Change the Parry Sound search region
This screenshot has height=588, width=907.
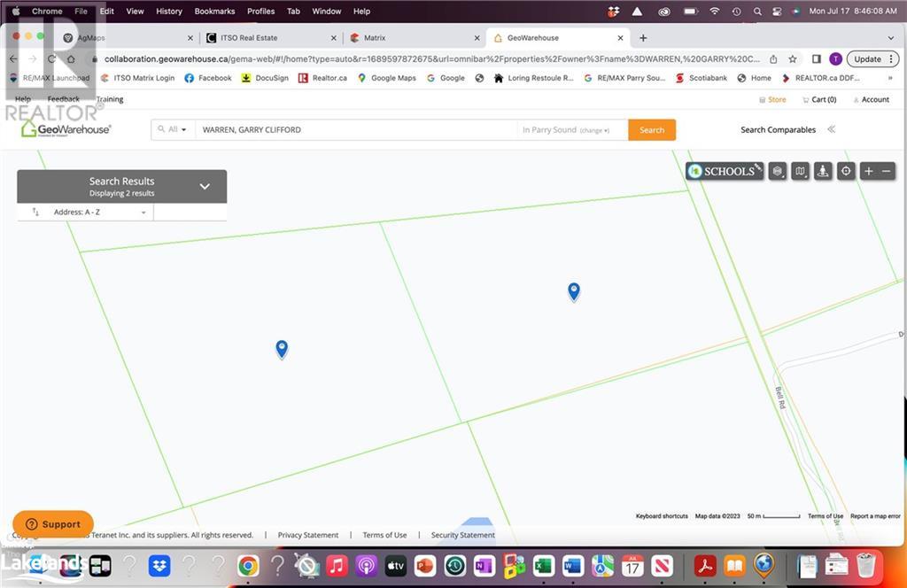pos(594,130)
